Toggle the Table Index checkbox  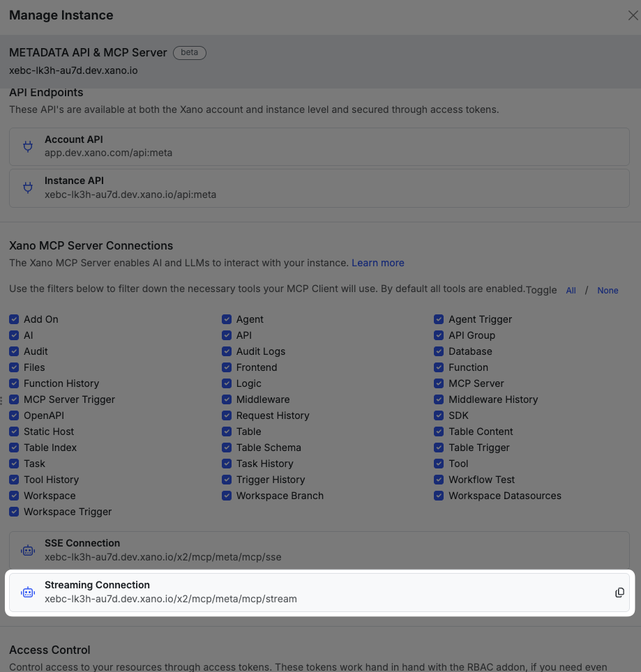point(14,448)
